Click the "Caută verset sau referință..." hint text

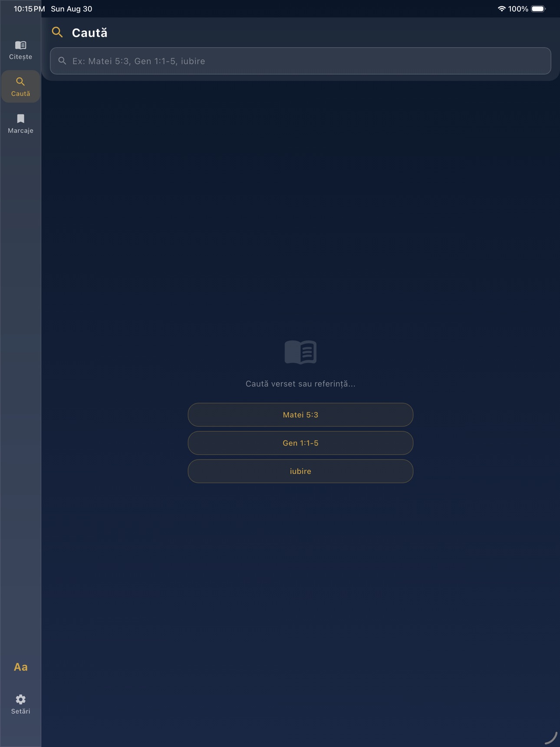(x=300, y=384)
